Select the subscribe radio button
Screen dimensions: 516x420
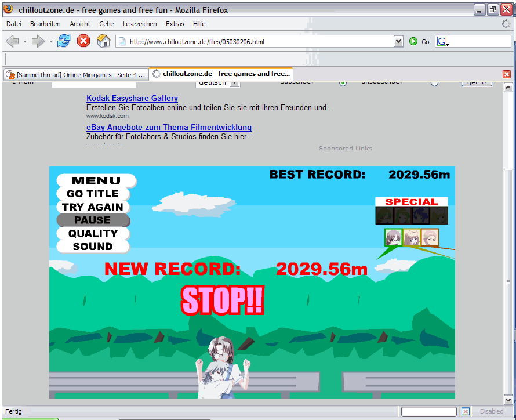tap(343, 83)
